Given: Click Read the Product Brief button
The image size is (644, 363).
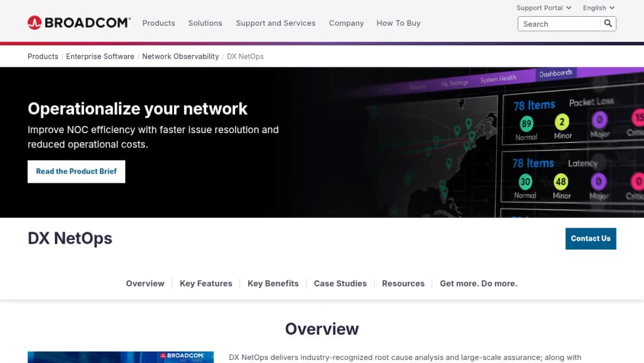Looking at the screenshot, I should tap(76, 171).
